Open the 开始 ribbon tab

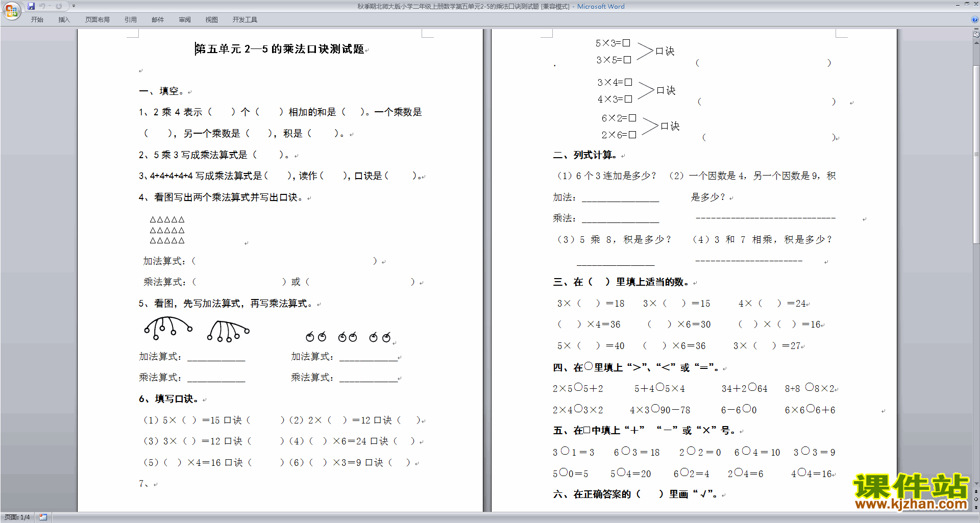pos(37,20)
